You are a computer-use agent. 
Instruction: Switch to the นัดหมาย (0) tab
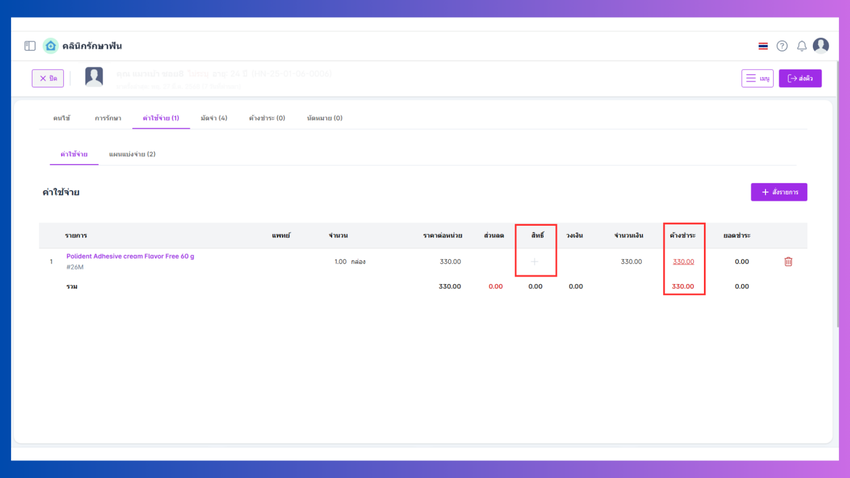324,118
